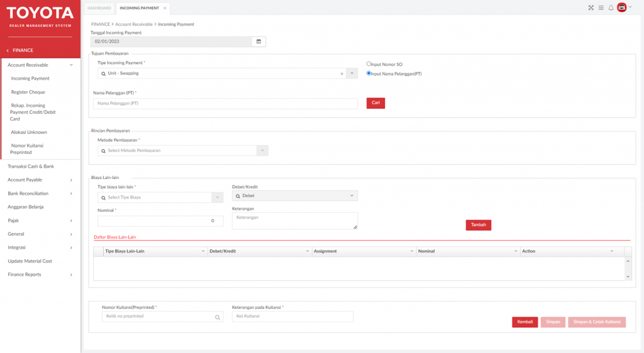Click the Daftar Biaya Lain-Lain heading

(x=114, y=237)
